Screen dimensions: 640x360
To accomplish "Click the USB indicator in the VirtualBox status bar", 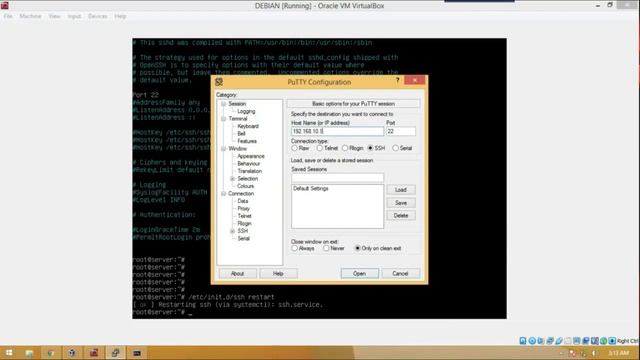I will coord(559,341).
